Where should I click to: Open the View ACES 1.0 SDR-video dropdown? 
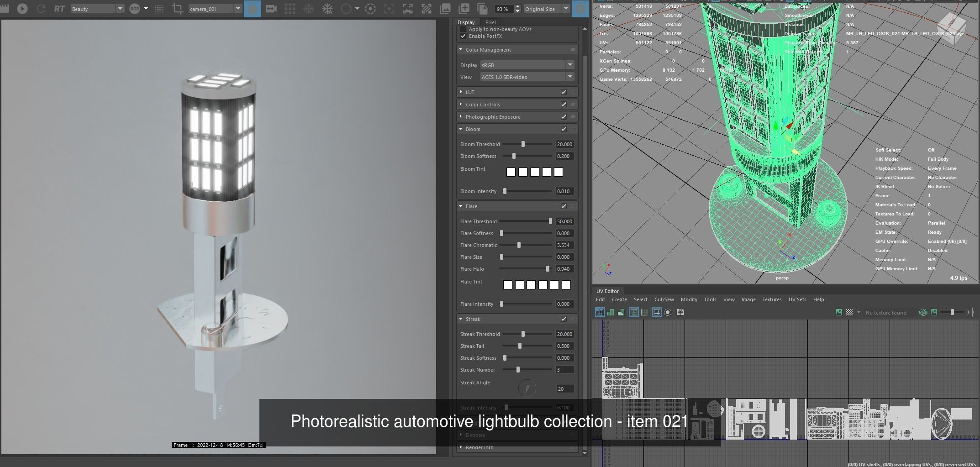(x=527, y=77)
